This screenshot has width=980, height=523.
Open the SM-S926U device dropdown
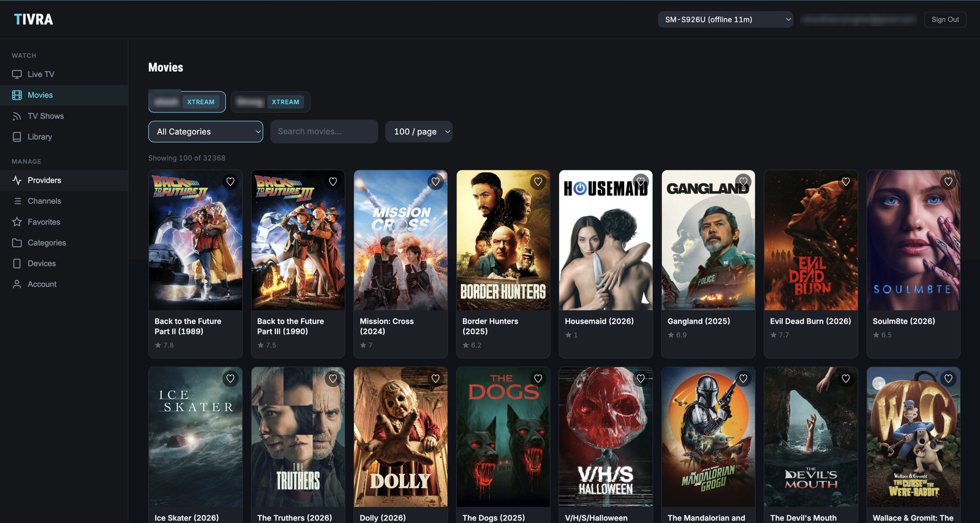(x=725, y=20)
